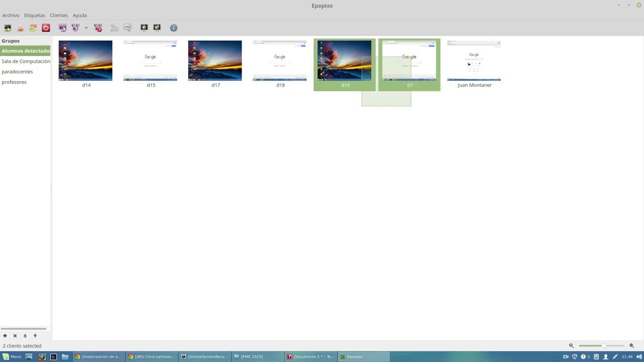Click the show desktop taskbar icon
This screenshot has height=362, width=644.
pyautogui.click(x=29, y=356)
